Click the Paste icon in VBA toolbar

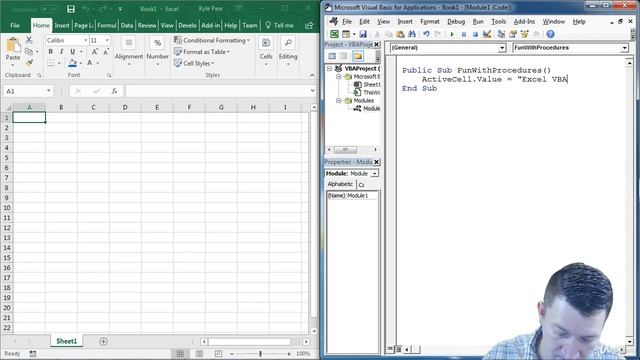[400, 34]
